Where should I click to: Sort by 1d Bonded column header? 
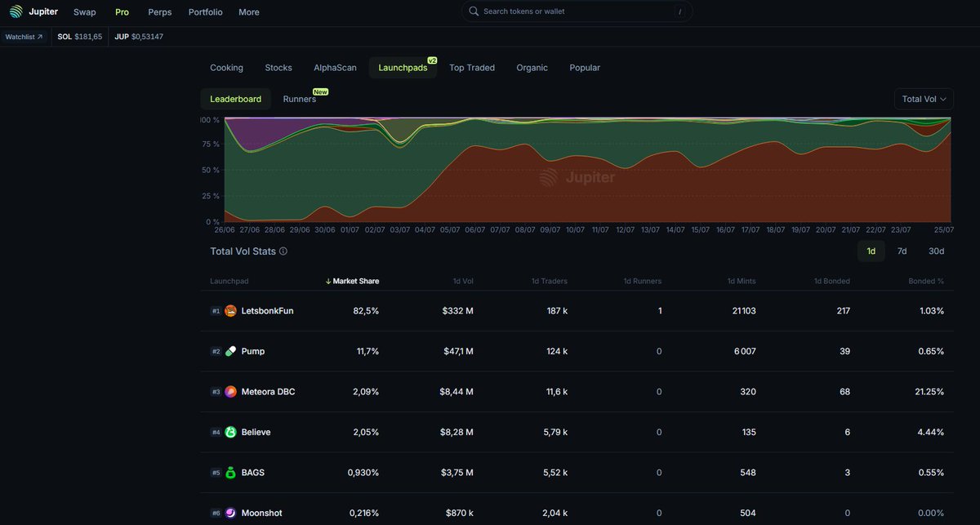click(x=832, y=281)
